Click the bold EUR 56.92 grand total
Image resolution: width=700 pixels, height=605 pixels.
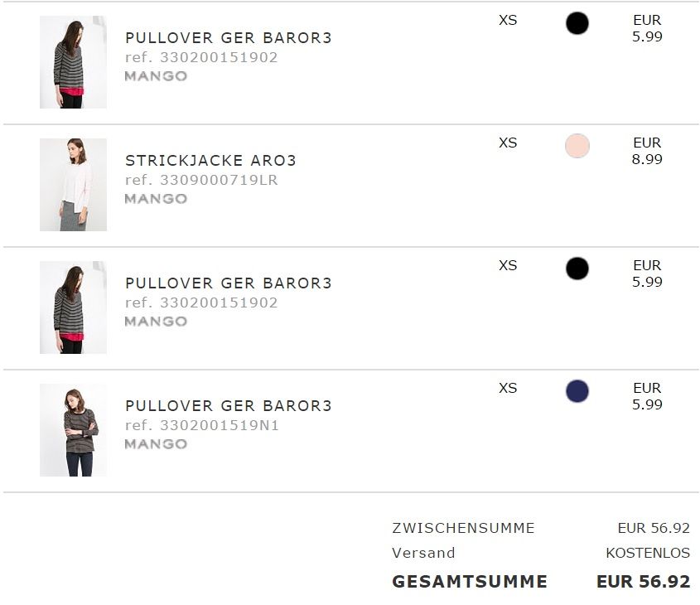(x=643, y=582)
